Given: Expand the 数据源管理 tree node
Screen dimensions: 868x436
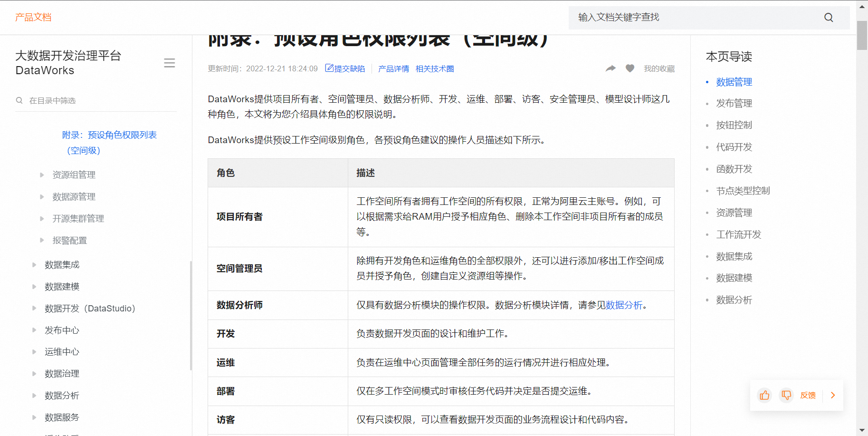Looking at the screenshot, I should click(42, 197).
